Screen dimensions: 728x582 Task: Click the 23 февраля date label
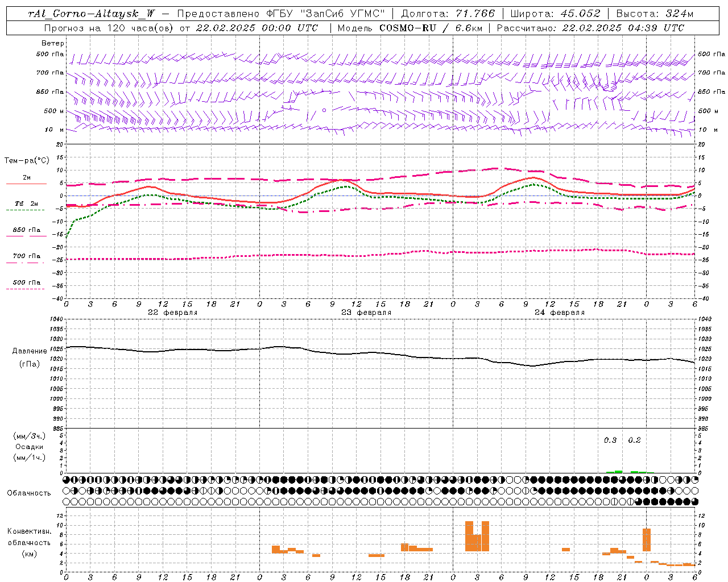coord(366,313)
